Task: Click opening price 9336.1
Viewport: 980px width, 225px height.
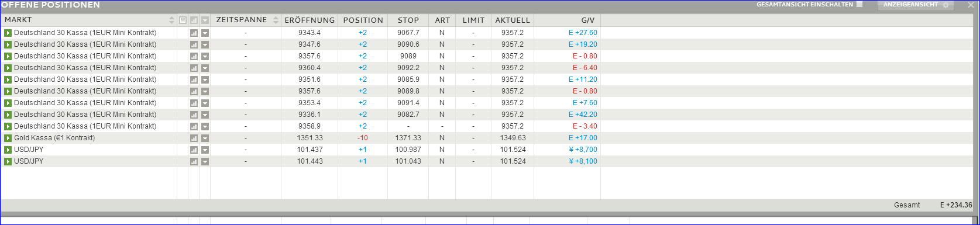Action: tap(310, 115)
